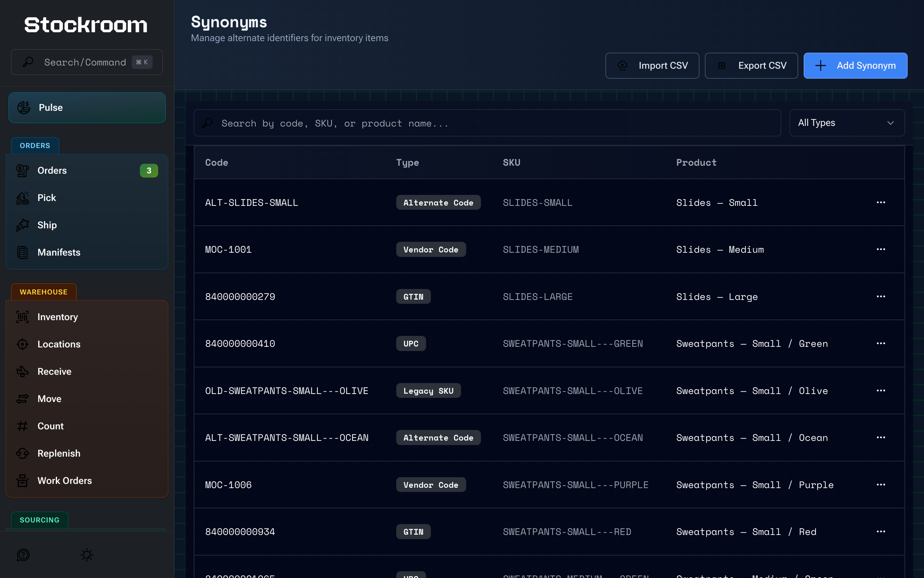Click the Product column header

pos(696,162)
